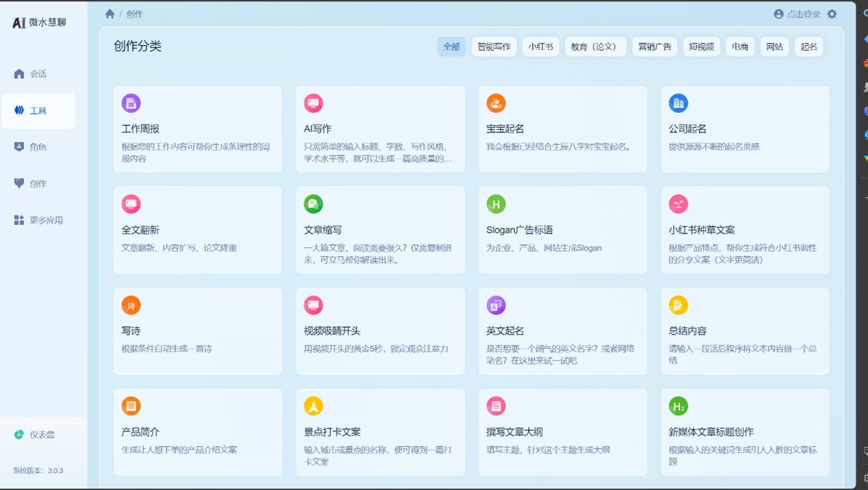Click the 全部 filter button
Viewport: 868px width, 490px height.
tap(451, 47)
